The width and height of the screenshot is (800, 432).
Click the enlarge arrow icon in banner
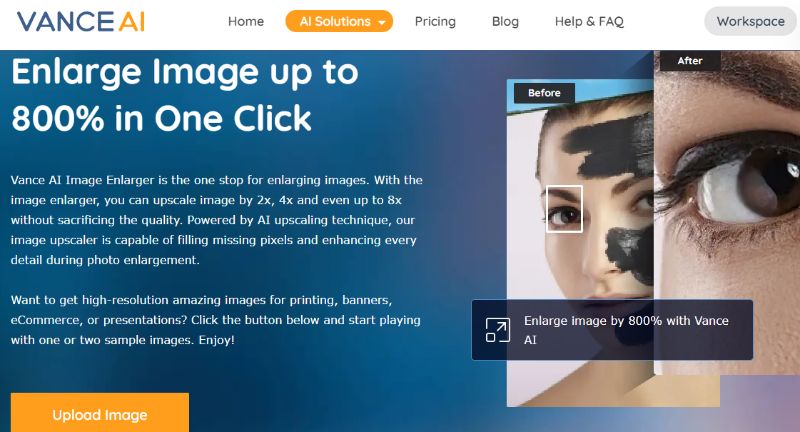tap(497, 330)
